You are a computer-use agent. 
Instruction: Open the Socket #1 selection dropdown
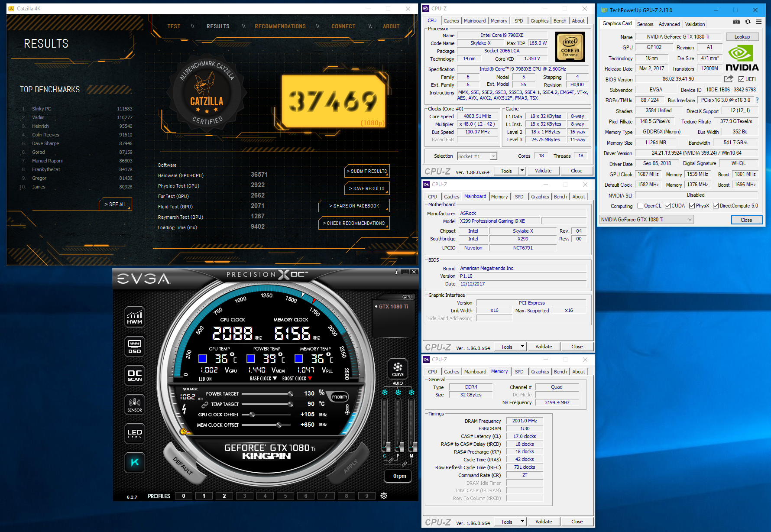tap(477, 156)
